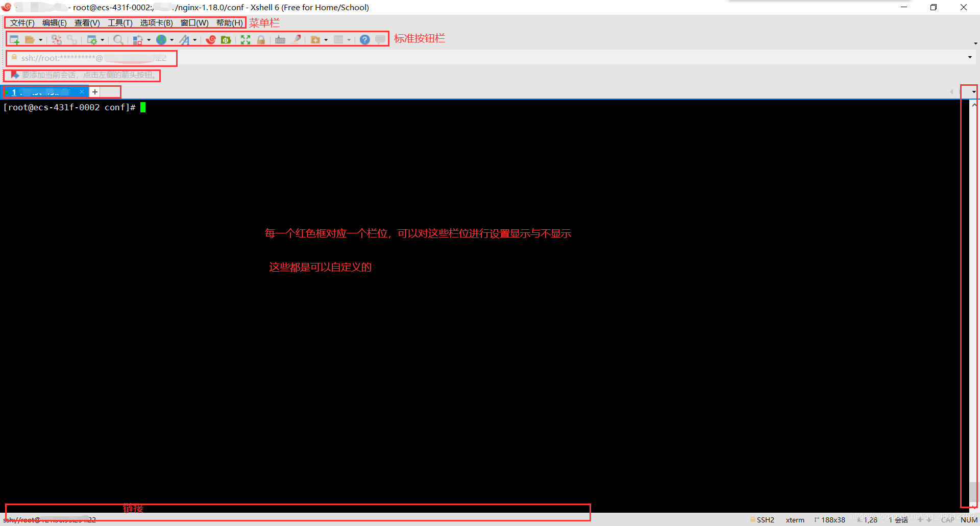
Task: Click the terminal prompt line
Action: tap(74, 107)
